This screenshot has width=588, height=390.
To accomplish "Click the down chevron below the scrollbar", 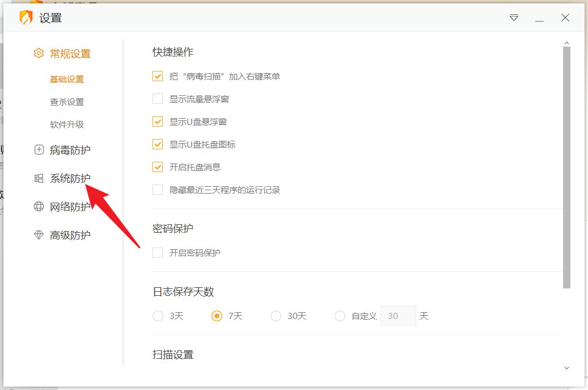I will point(567,368).
